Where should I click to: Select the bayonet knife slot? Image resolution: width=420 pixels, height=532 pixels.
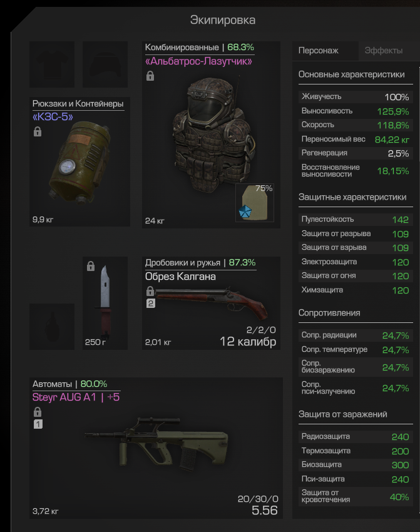click(x=105, y=303)
